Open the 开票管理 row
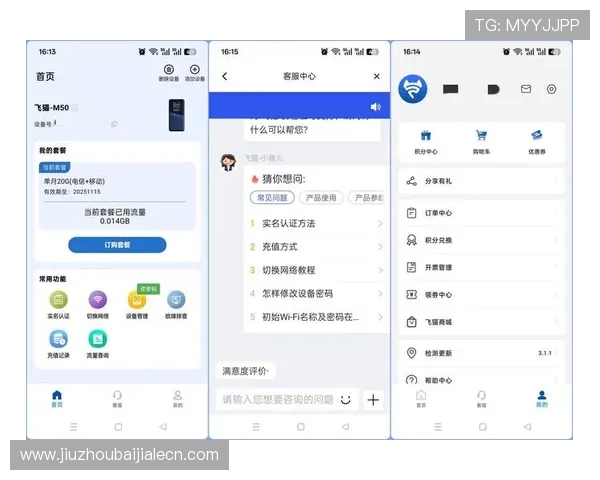The height and width of the screenshot is (480, 600). click(481, 268)
